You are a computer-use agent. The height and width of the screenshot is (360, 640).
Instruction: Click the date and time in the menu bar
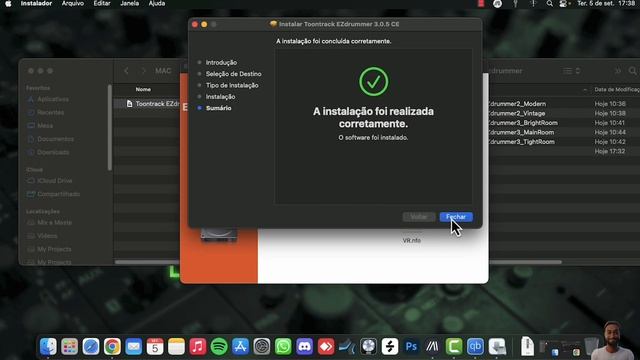(x=606, y=4)
